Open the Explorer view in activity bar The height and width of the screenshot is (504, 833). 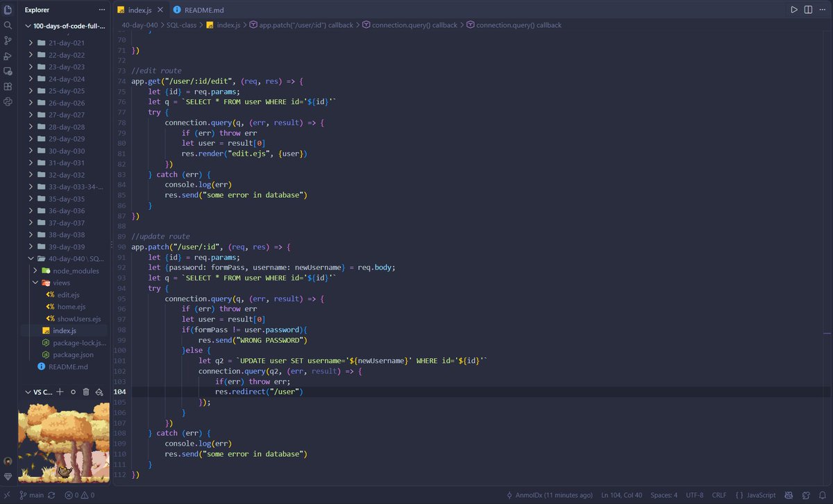coord(8,10)
